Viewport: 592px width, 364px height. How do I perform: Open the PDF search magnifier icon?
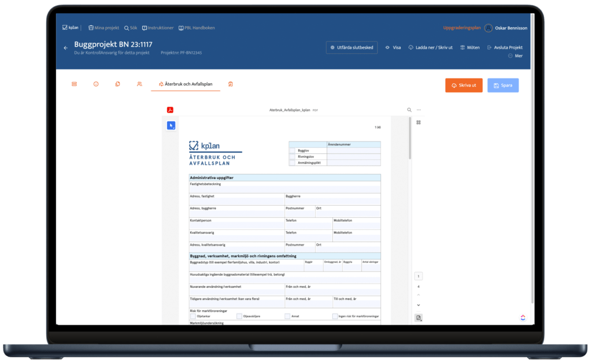(409, 110)
